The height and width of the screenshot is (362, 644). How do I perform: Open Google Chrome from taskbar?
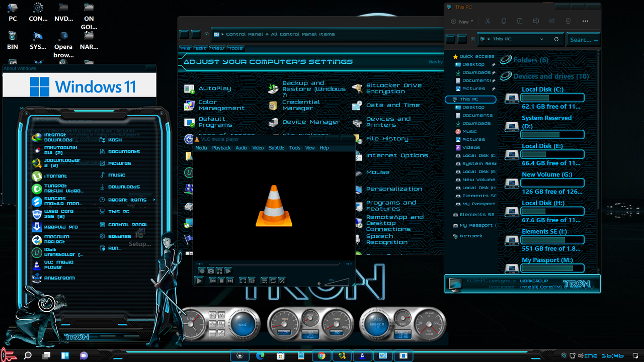[x=321, y=355]
